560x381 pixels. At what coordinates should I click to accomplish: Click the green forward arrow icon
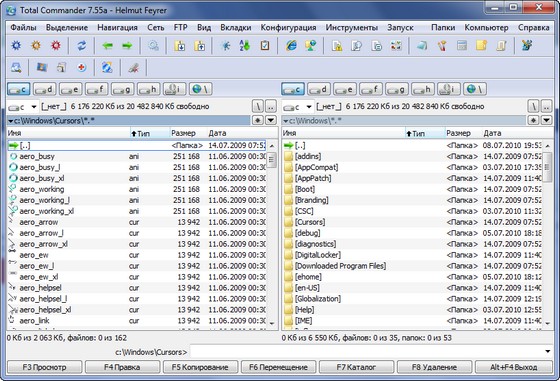click(x=127, y=46)
